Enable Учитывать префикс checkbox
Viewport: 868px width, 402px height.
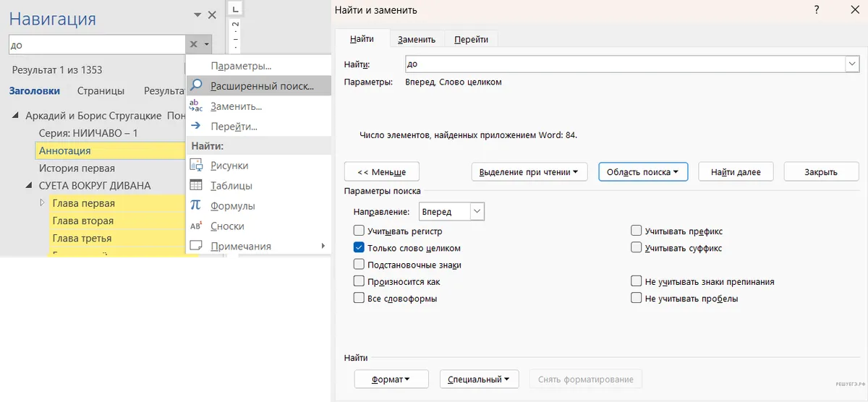(637, 231)
